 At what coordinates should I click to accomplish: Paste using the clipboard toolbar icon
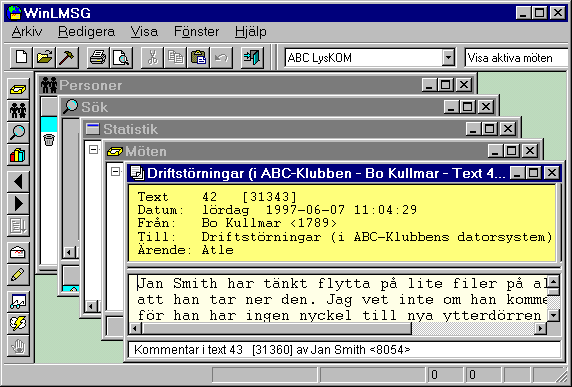(x=198, y=58)
